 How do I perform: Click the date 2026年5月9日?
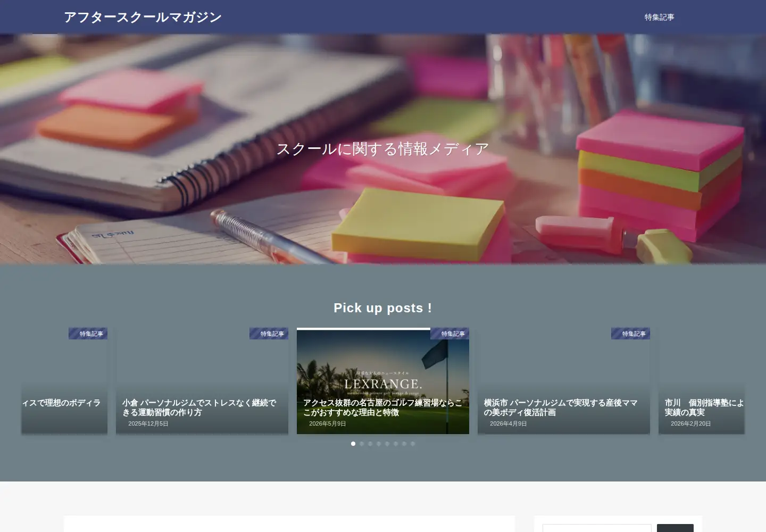(x=327, y=424)
